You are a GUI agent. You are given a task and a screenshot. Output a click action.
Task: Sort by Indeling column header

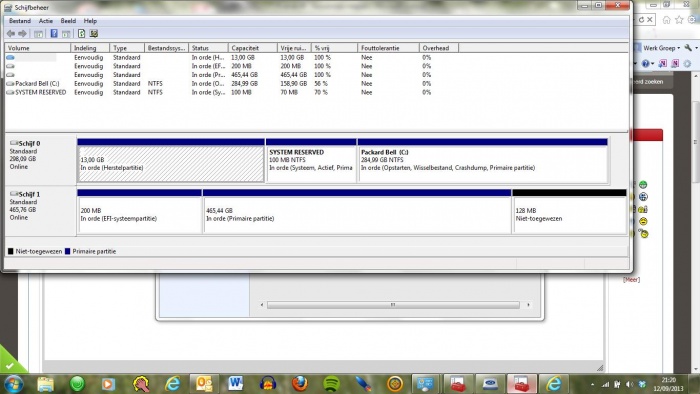pos(90,48)
